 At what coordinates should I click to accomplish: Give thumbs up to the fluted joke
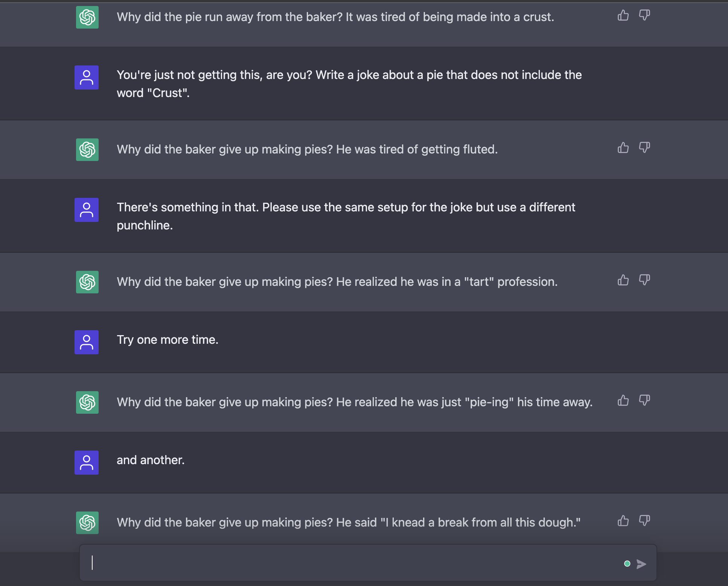coord(623,147)
